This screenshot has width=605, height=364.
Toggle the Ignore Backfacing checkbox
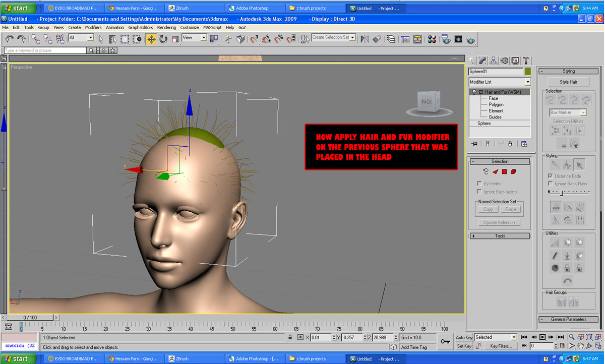(479, 192)
